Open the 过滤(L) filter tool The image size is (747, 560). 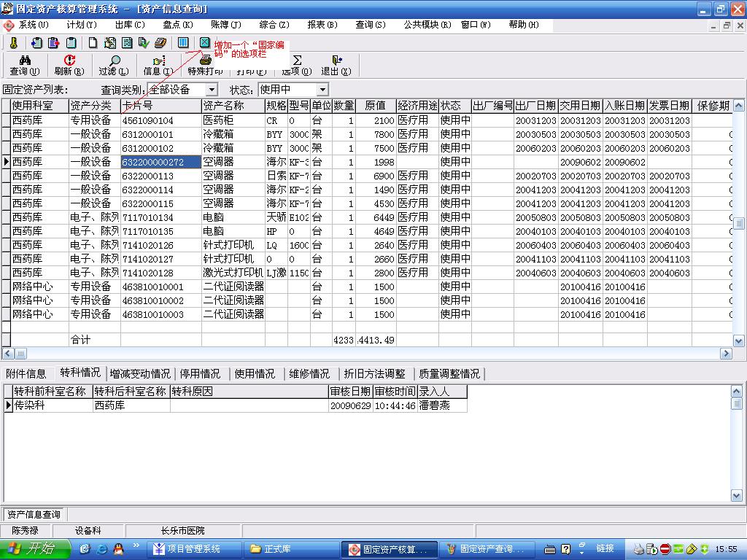(114, 65)
